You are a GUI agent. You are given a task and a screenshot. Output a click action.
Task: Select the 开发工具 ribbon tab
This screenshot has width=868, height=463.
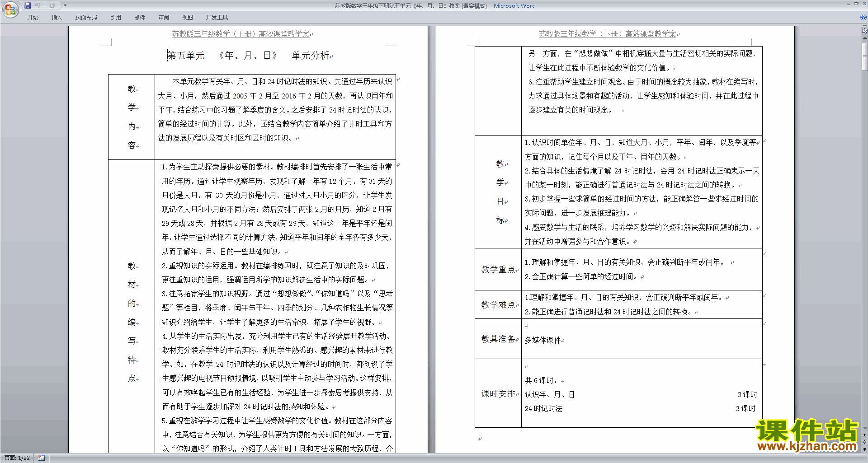pos(217,17)
